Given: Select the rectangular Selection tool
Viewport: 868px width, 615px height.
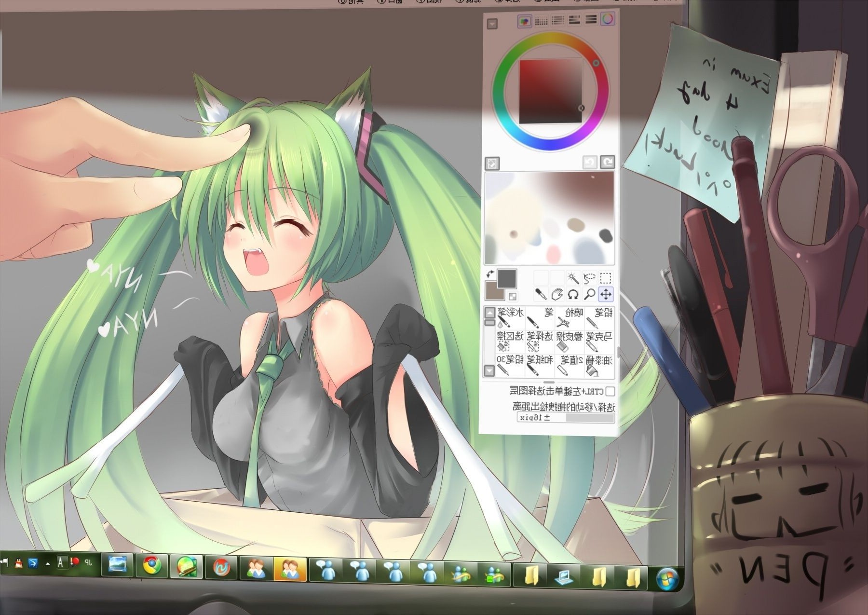Looking at the screenshot, I should click(606, 278).
